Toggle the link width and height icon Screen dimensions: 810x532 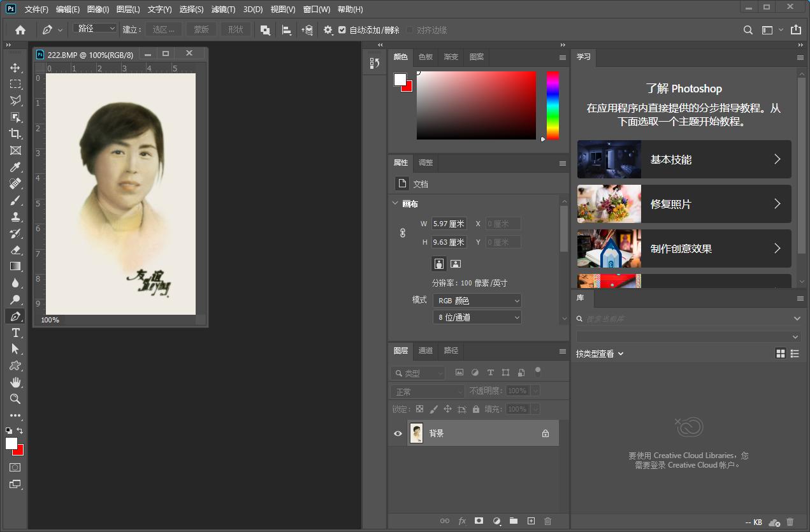pyautogui.click(x=403, y=233)
